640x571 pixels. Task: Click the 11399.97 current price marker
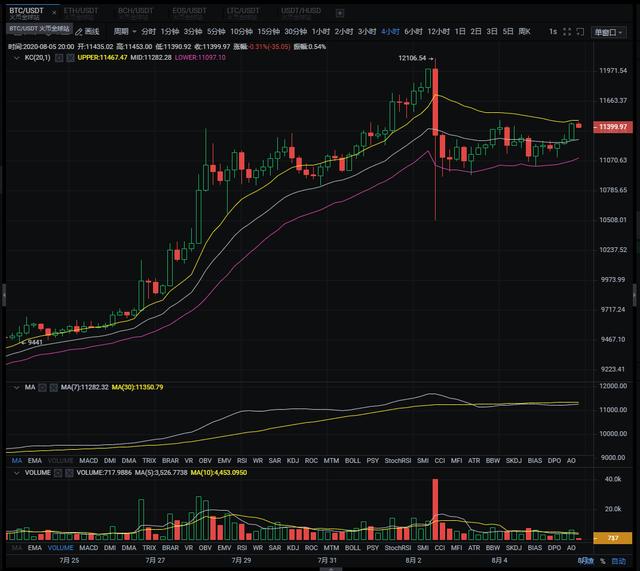[609, 127]
